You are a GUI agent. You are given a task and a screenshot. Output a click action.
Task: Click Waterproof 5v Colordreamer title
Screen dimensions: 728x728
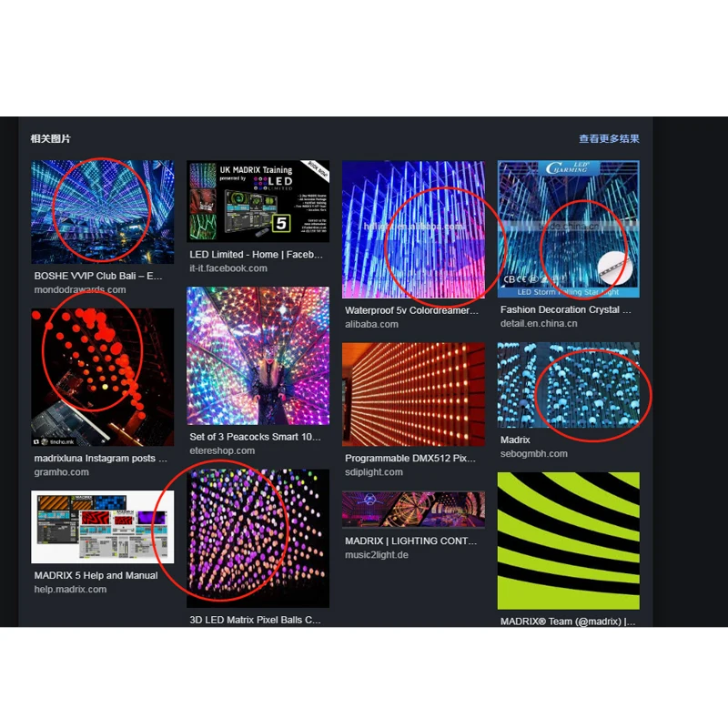point(411,310)
